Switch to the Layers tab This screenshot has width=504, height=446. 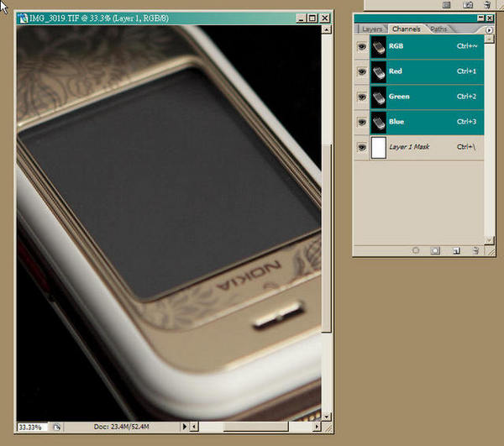point(372,29)
